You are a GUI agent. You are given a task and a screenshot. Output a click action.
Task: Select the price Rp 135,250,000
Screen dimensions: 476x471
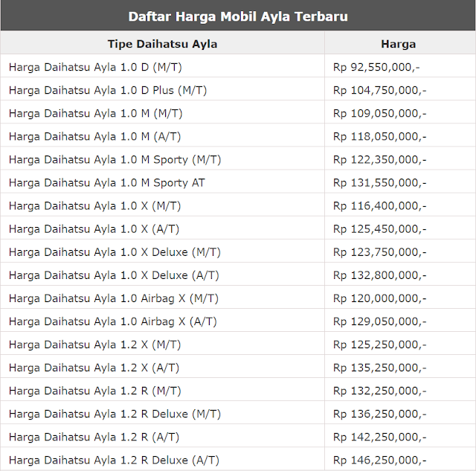coord(379,368)
